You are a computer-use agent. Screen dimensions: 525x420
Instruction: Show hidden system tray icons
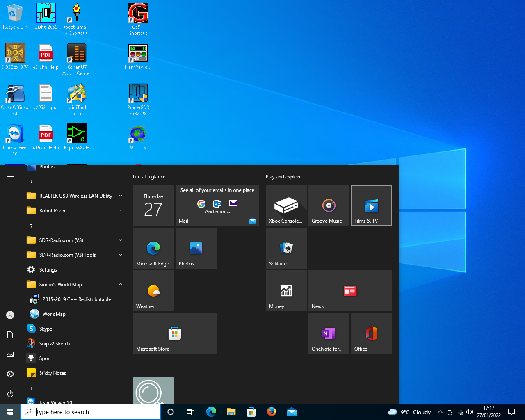coord(440,412)
